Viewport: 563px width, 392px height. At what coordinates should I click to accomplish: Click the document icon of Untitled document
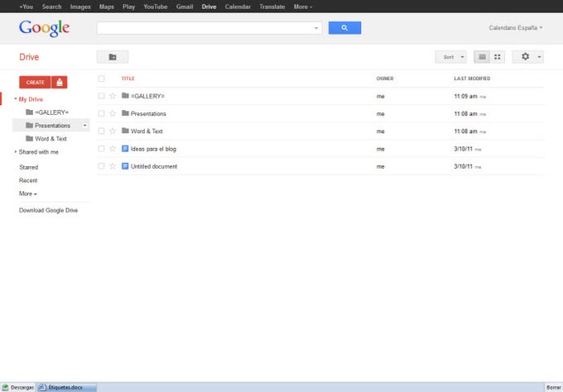[x=125, y=166]
